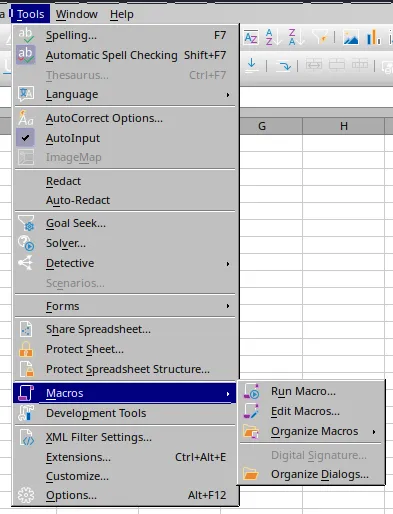This screenshot has height=514, width=393.
Task: Click the Sort Descending toolbar icon
Action: click(x=296, y=37)
